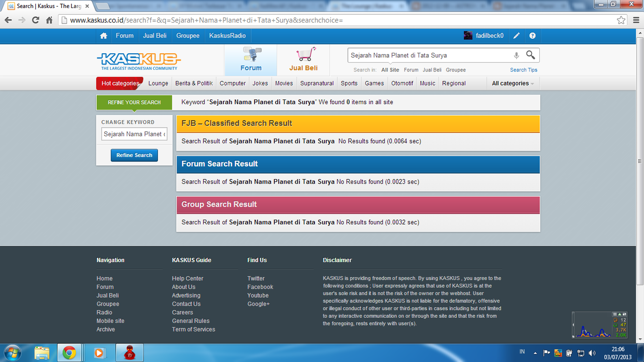
Task: Reload the page with refresh icon
Action: click(35, 20)
